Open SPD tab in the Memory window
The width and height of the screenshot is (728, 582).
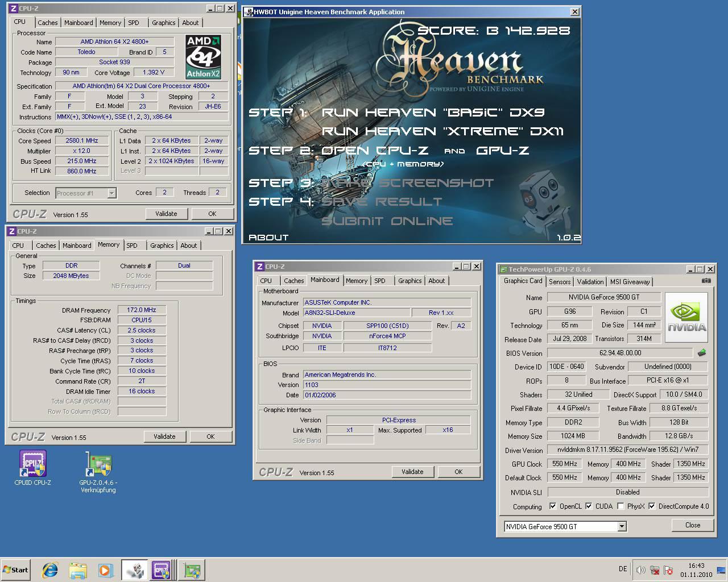coord(132,246)
